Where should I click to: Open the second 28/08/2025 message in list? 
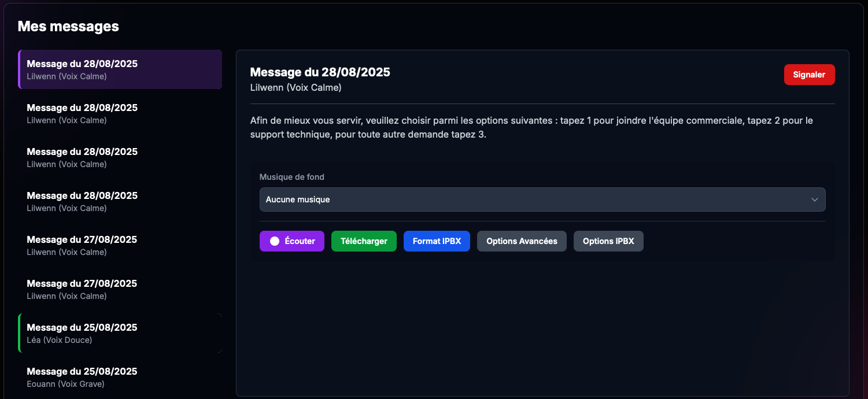(120, 113)
